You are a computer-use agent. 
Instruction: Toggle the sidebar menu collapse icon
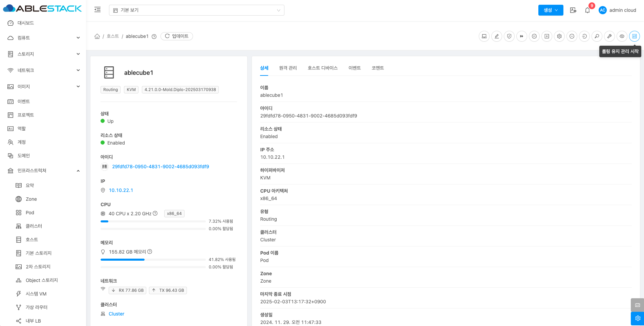click(98, 10)
